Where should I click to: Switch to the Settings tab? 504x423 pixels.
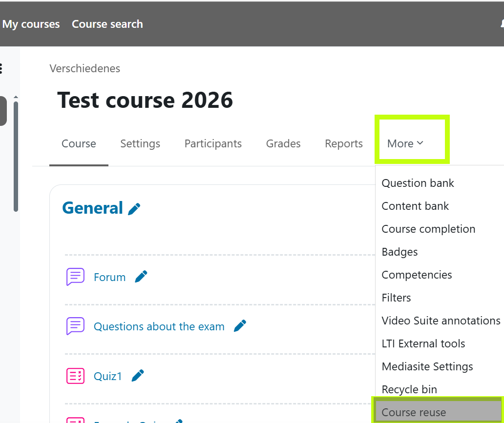140,143
